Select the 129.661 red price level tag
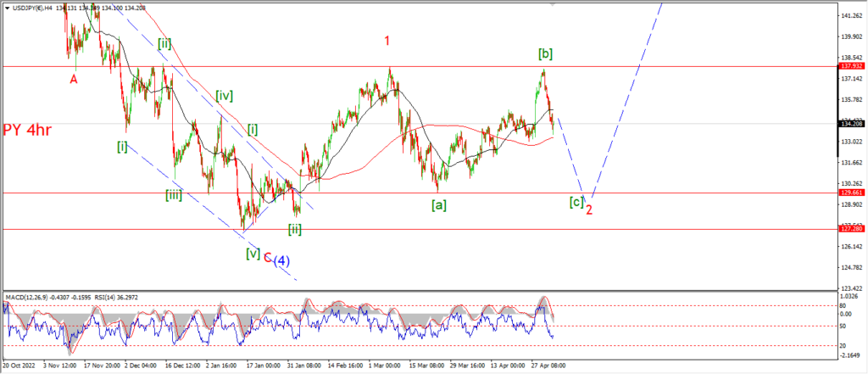Screen dimensions: 868x374 (850, 193)
